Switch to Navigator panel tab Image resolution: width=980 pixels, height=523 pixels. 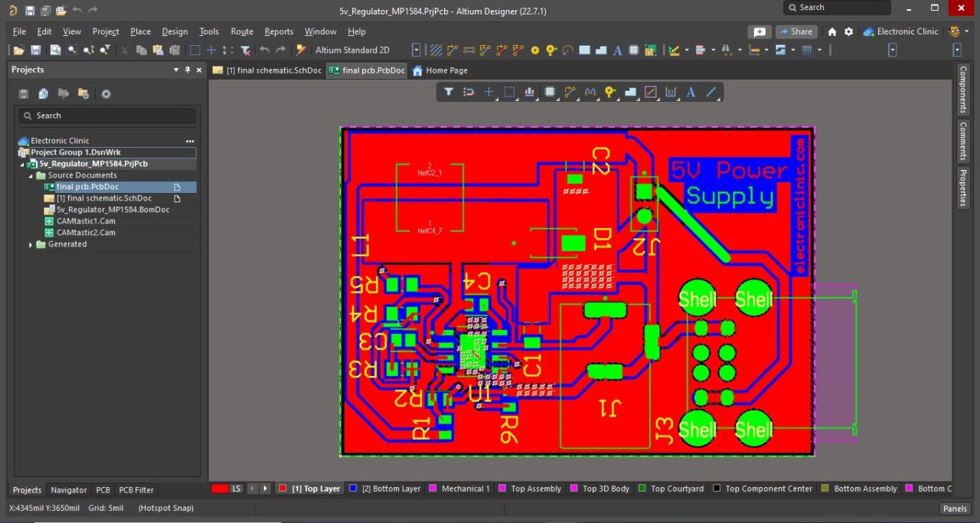click(x=69, y=490)
